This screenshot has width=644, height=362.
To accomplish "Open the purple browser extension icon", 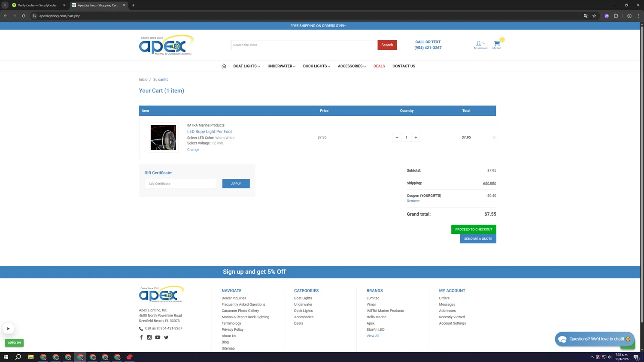I will (607, 16).
